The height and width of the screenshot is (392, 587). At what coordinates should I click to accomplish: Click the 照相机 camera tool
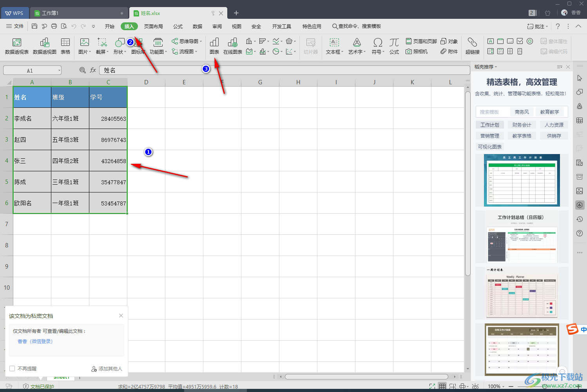click(x=417, y=51)
